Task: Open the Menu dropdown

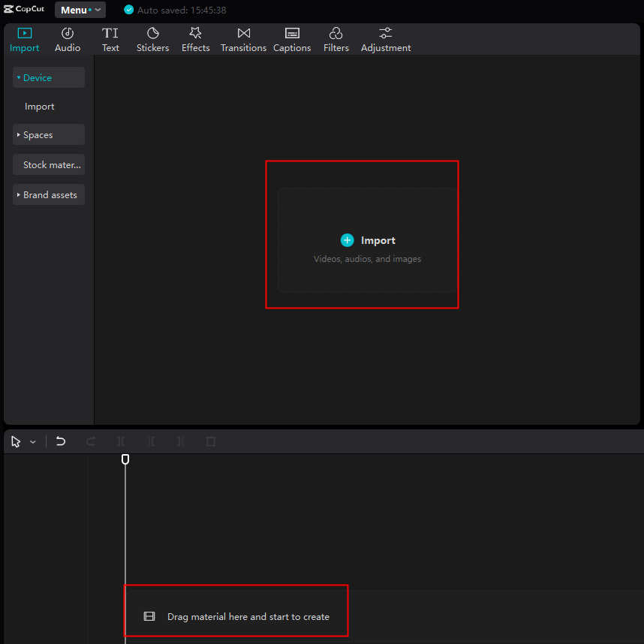Action: [x=80, y=10]
